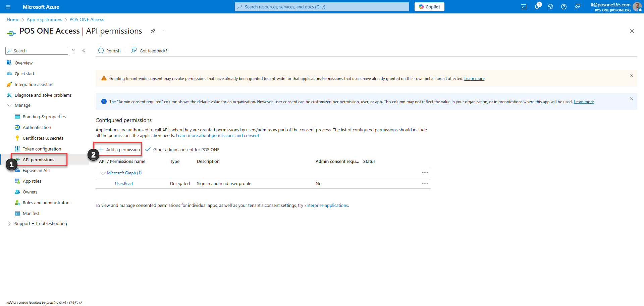Open ellipsis menu for Microsoft Graph row
The image size is (644, 306).
[425, 173]
